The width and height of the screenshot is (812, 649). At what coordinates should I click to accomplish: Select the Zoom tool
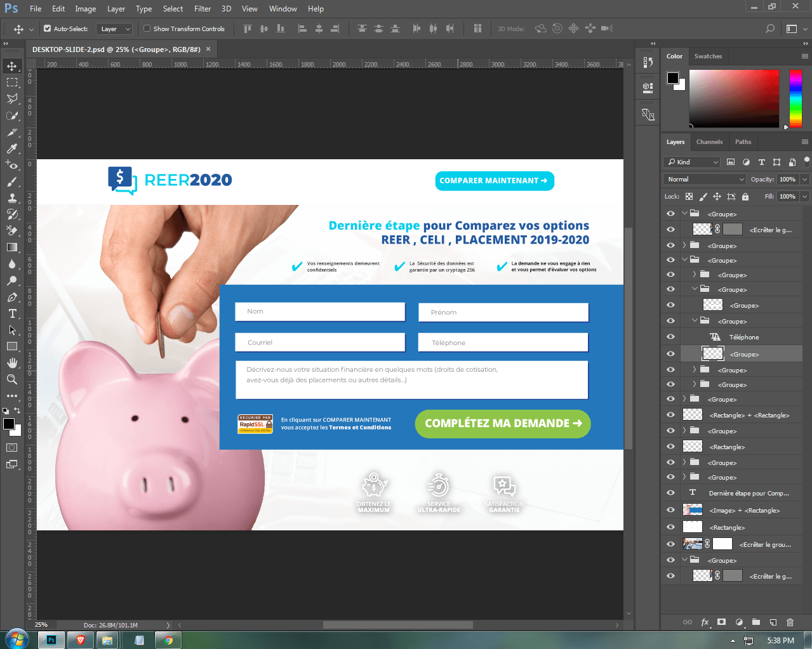(x=12, y=379)
